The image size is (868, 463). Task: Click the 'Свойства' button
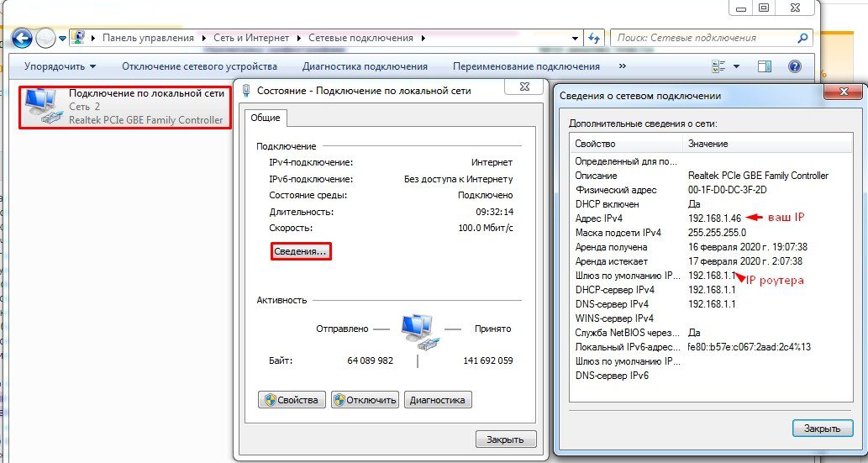pyautogui.click(x=292, y=400)
